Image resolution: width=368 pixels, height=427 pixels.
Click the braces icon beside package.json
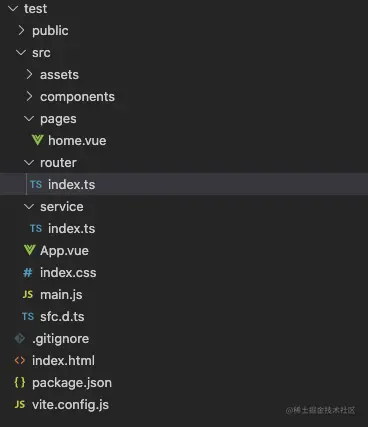pos(20,382)
